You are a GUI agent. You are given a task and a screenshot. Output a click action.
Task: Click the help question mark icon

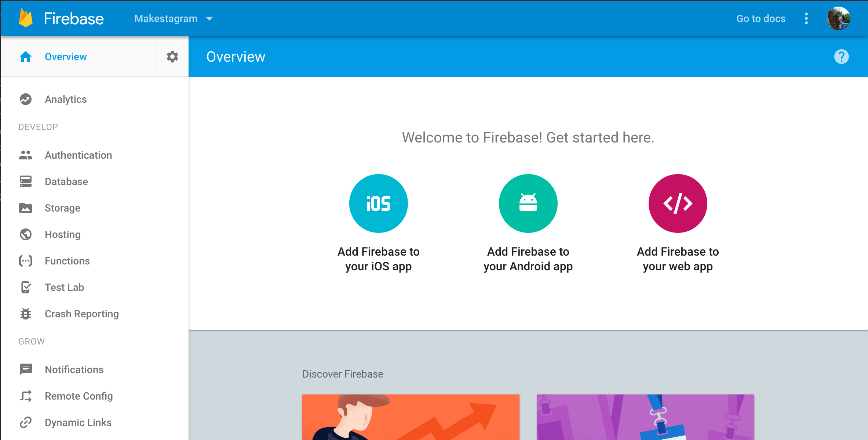pyautogui.click(x=842, y=57)
